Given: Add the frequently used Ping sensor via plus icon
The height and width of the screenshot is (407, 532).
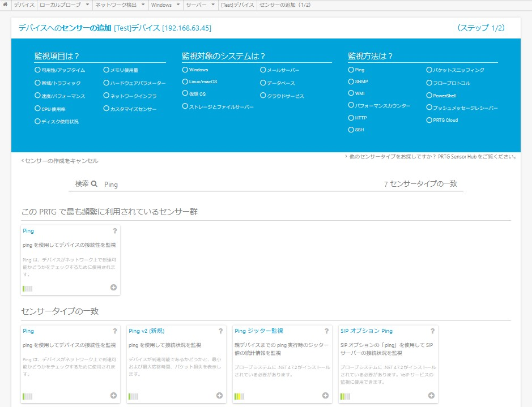Looking at the screenshot, I should pyautogui.click(x=114, y=288).
